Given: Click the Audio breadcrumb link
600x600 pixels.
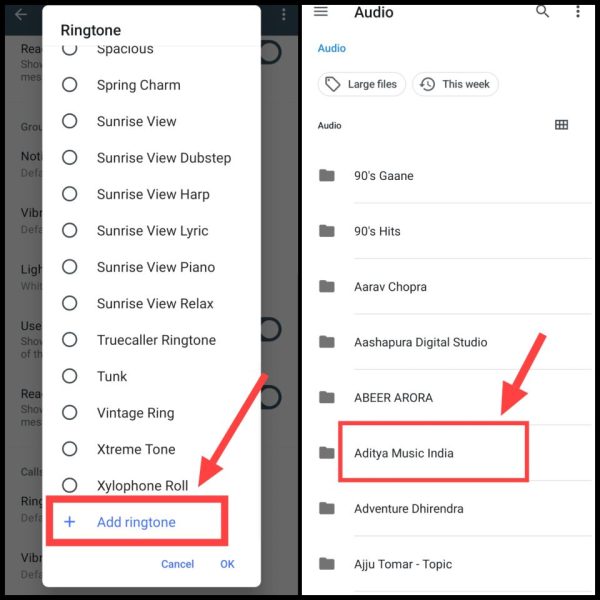Looking at the screenshot, I should 332,48.
